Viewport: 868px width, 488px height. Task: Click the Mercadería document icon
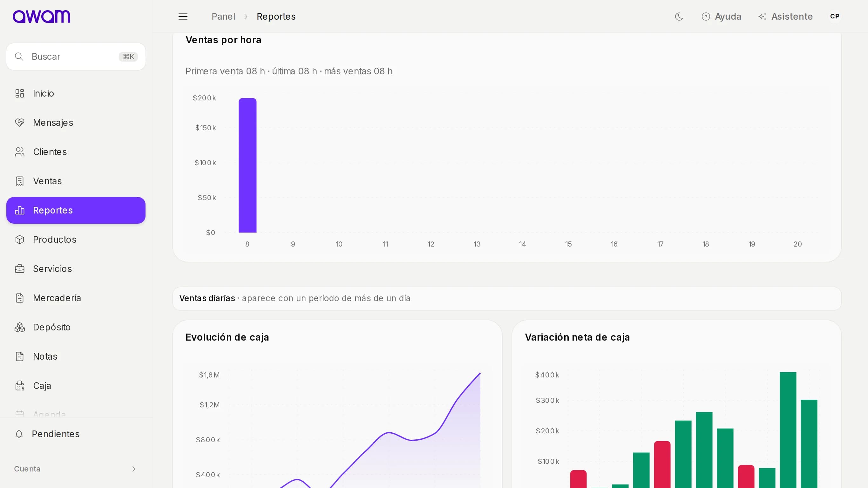click(x=20, y=298)
